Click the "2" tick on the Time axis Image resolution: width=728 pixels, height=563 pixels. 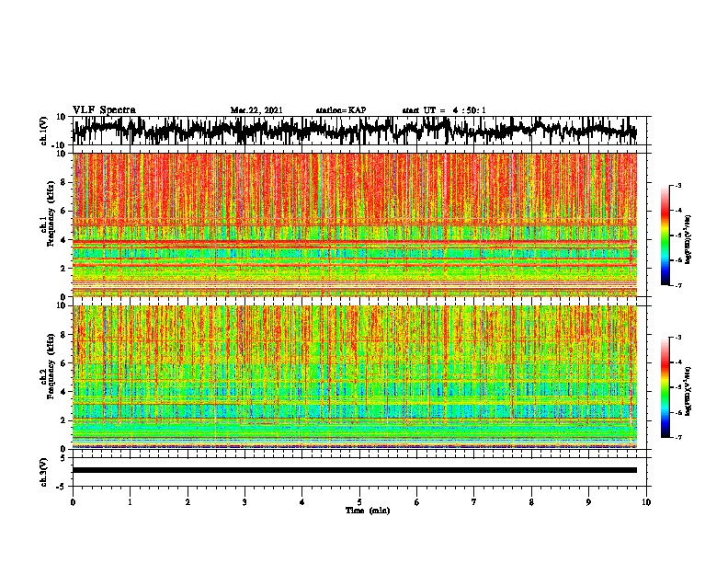coord(188,502)
